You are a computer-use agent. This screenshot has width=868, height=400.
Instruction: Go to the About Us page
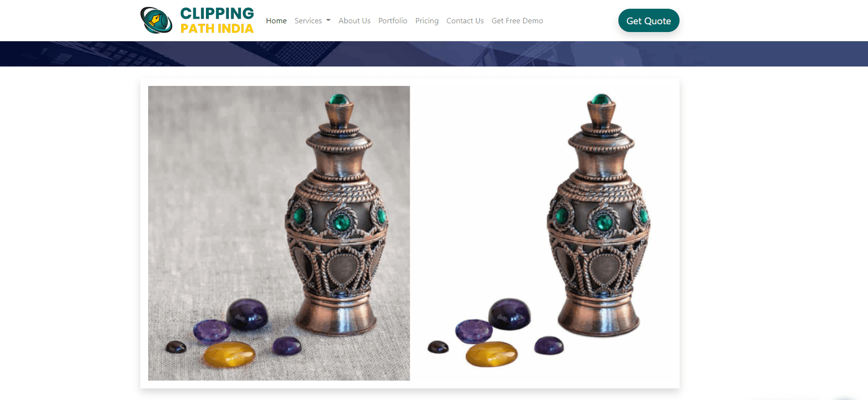[355, 20]
